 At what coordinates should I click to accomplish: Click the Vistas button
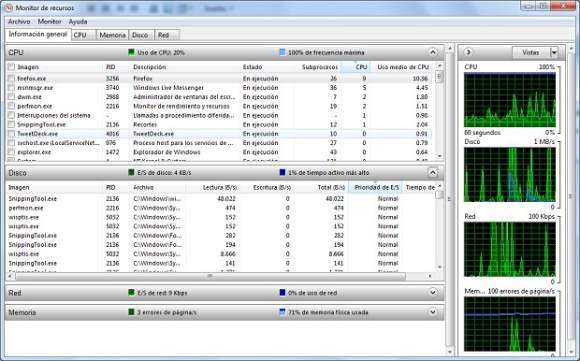[531, 53]
